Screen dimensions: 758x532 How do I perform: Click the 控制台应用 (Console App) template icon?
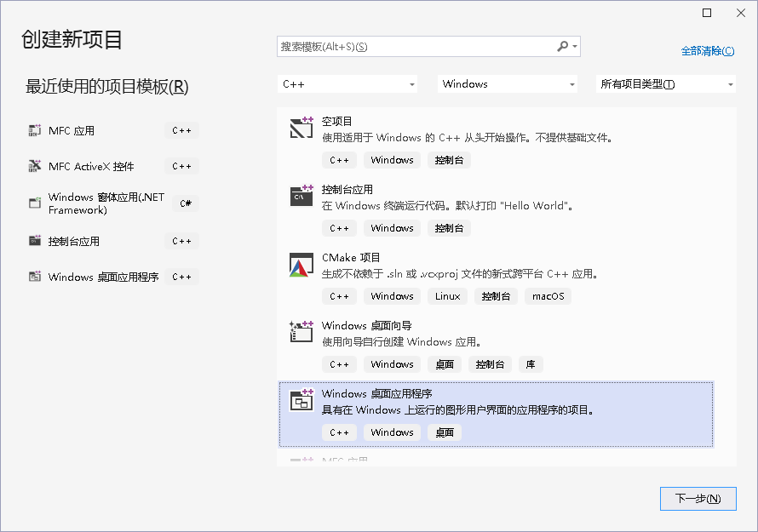[x=301, y=194]
